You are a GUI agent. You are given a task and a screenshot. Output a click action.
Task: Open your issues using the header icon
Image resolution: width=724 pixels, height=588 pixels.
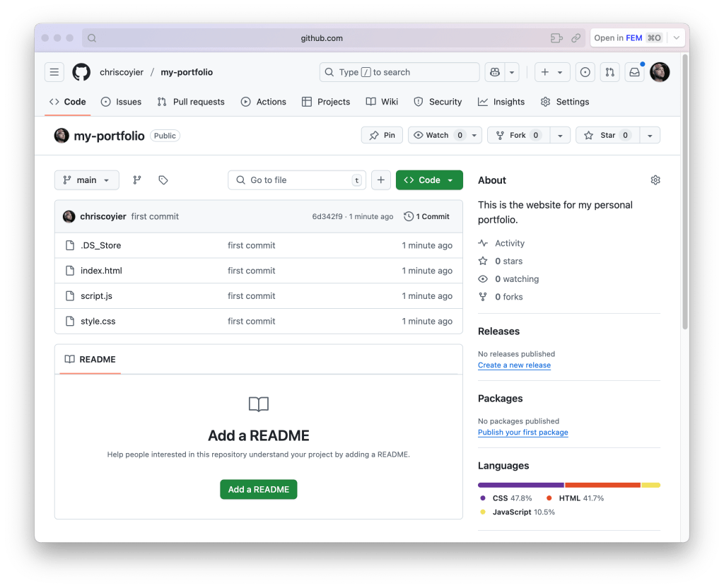tap(585, 71)
